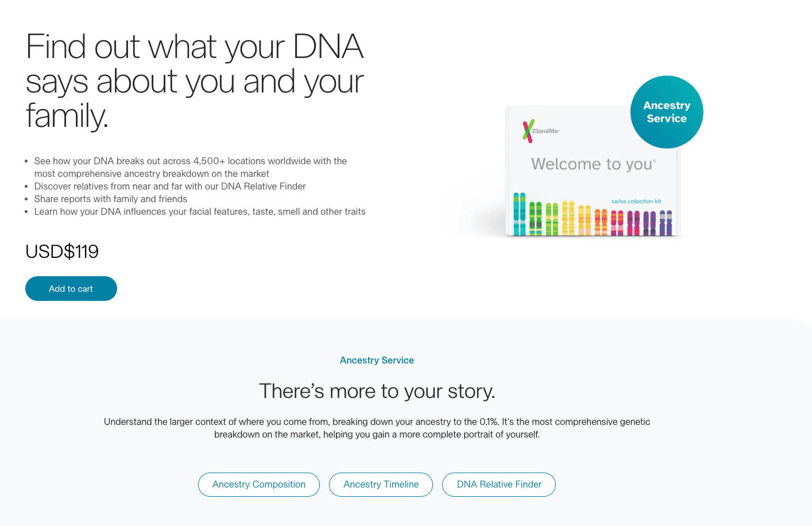Select the bullet about discovering relatives
The height and width of the screenshot is (526, 812).
tap(170, 186)
